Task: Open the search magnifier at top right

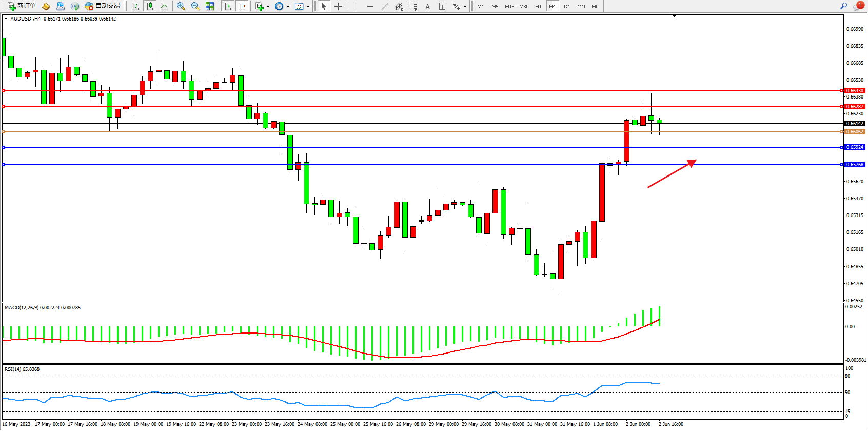Action: 843,6
